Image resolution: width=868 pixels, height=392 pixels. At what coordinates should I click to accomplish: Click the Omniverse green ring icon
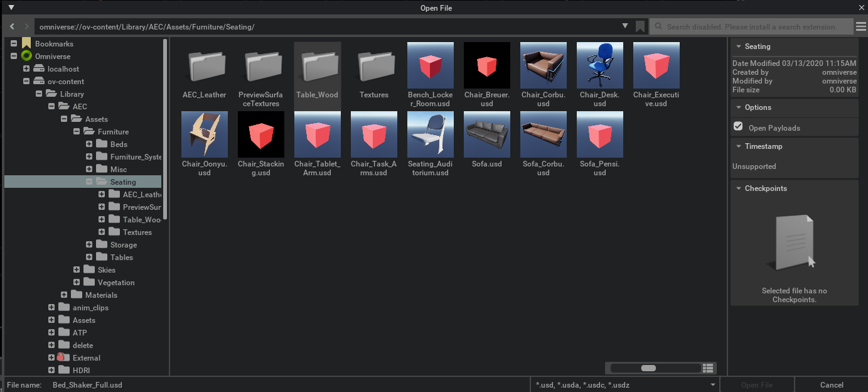26,57
